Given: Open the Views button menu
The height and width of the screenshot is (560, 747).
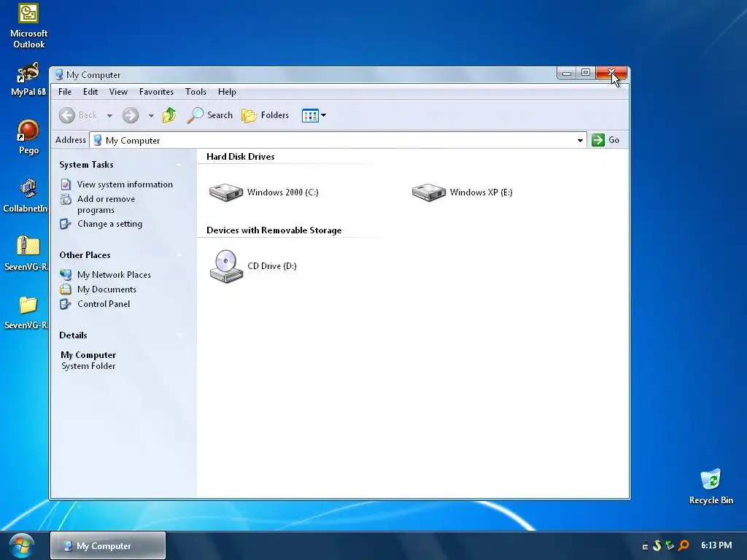Looking at the screenshot, I should [314, 115].
